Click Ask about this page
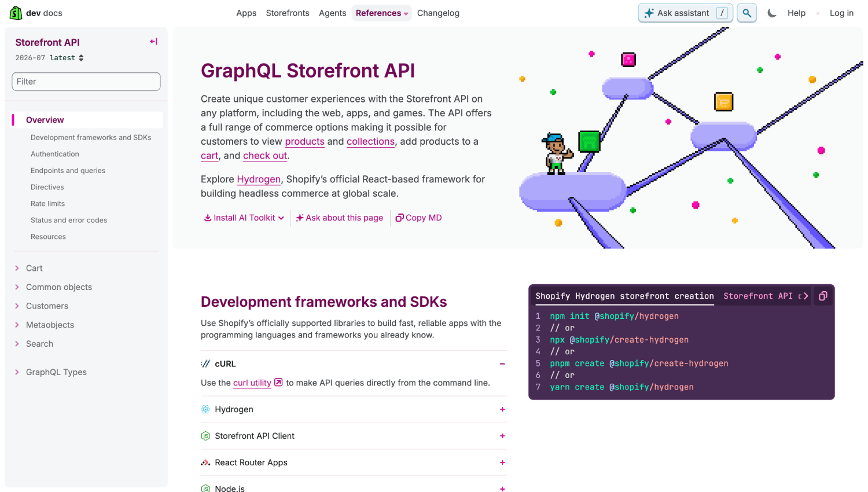 pyautogui.click(x=340, y=218)
